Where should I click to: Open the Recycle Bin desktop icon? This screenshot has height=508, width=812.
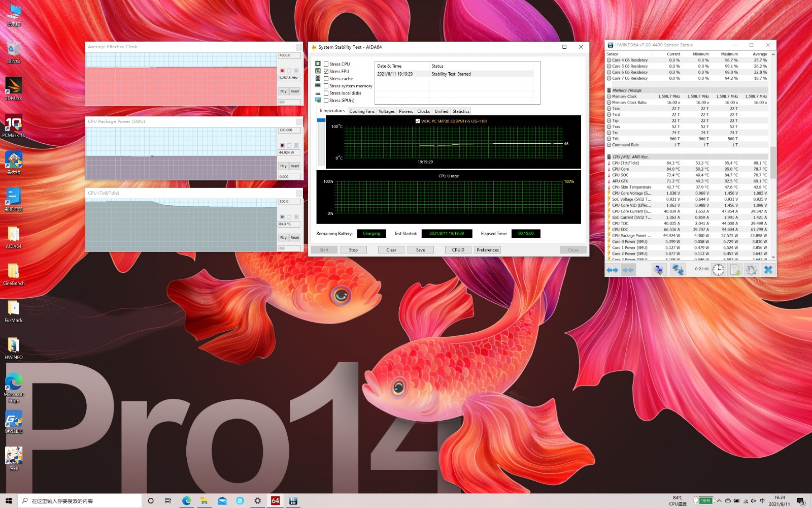[x=14, y=52]
